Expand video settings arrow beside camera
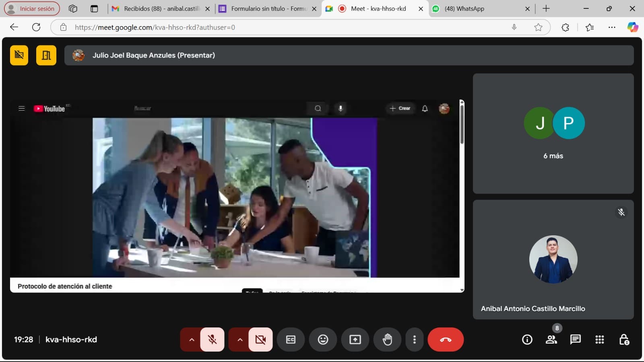 point(240,339)
